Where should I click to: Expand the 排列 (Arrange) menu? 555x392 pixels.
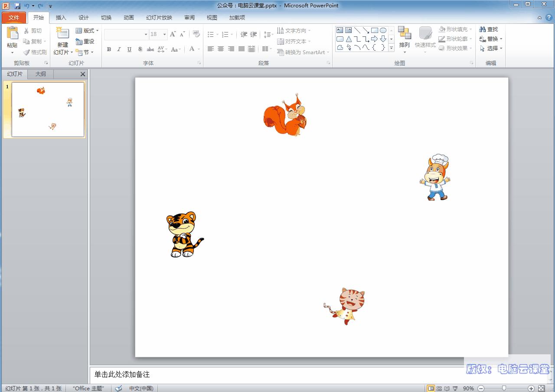pos(405,40)
